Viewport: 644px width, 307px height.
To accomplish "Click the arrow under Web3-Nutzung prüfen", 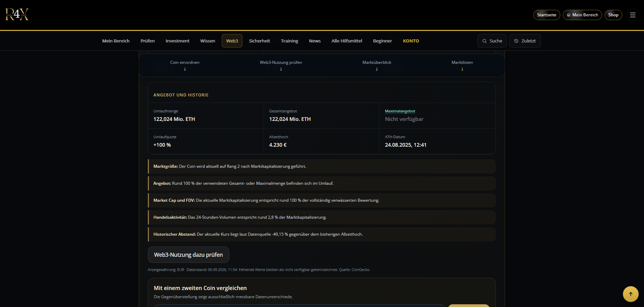I will click(281, 69).
